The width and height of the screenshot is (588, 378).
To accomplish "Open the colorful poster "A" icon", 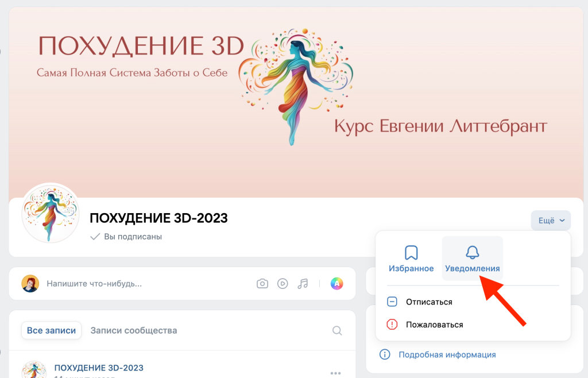I will pos(337,283).
